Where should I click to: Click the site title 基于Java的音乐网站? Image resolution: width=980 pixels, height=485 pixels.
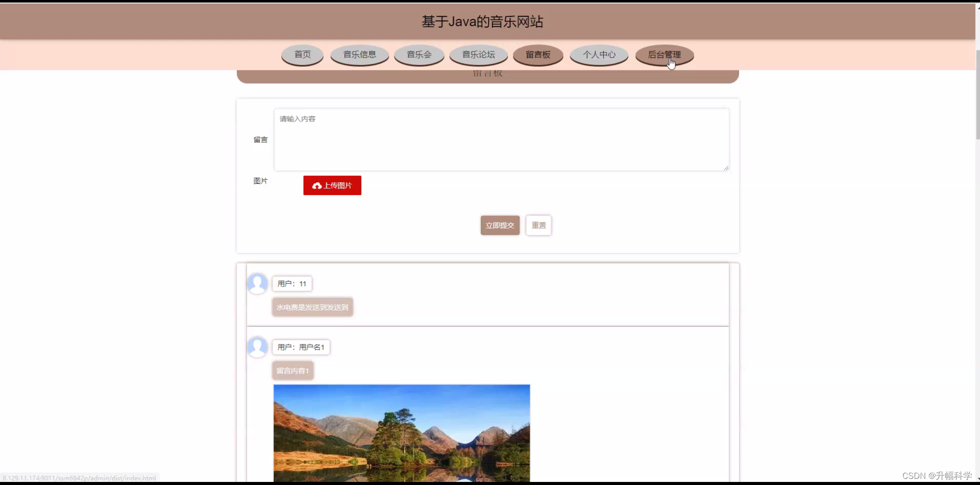click(482, 21)
